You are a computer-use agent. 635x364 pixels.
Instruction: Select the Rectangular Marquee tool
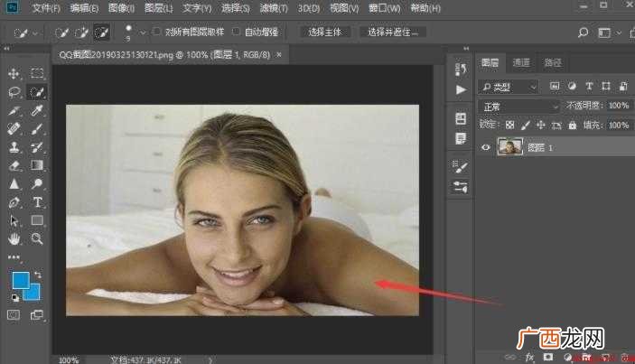(x=37, y=73)
